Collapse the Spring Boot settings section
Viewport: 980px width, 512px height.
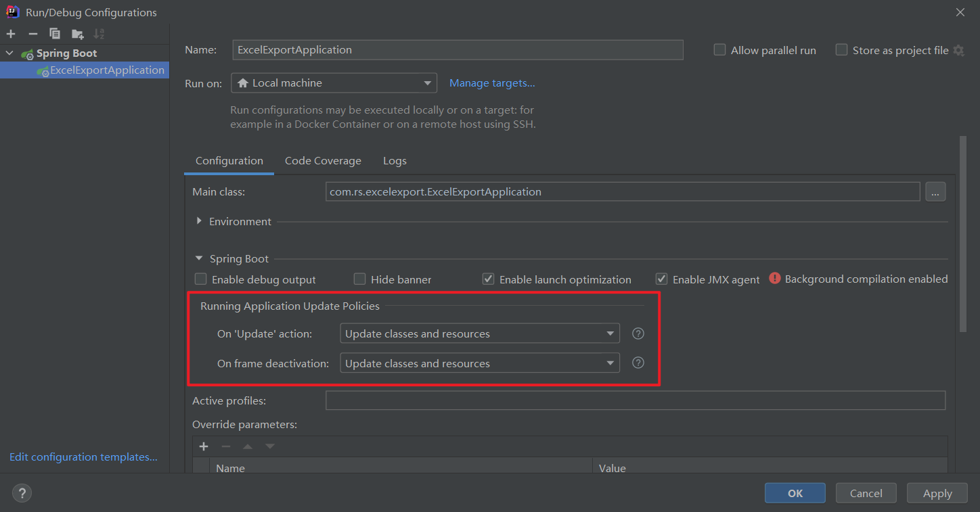pos(199,258)
